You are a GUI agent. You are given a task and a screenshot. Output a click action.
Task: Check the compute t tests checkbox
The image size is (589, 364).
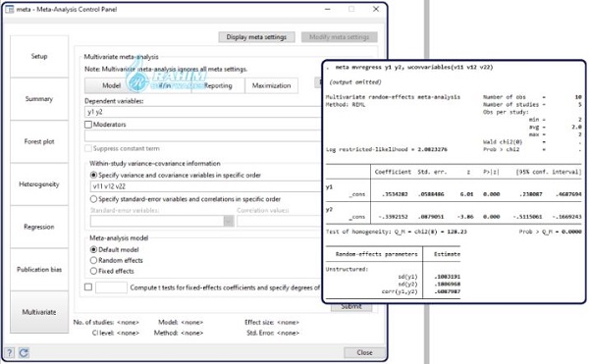click(88, 287)
